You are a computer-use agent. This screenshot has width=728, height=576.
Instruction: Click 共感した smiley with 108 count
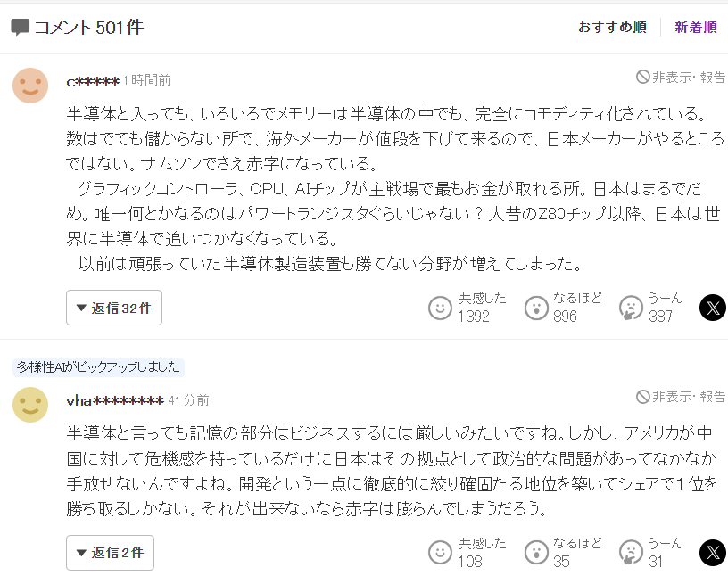tap(440, 553)
